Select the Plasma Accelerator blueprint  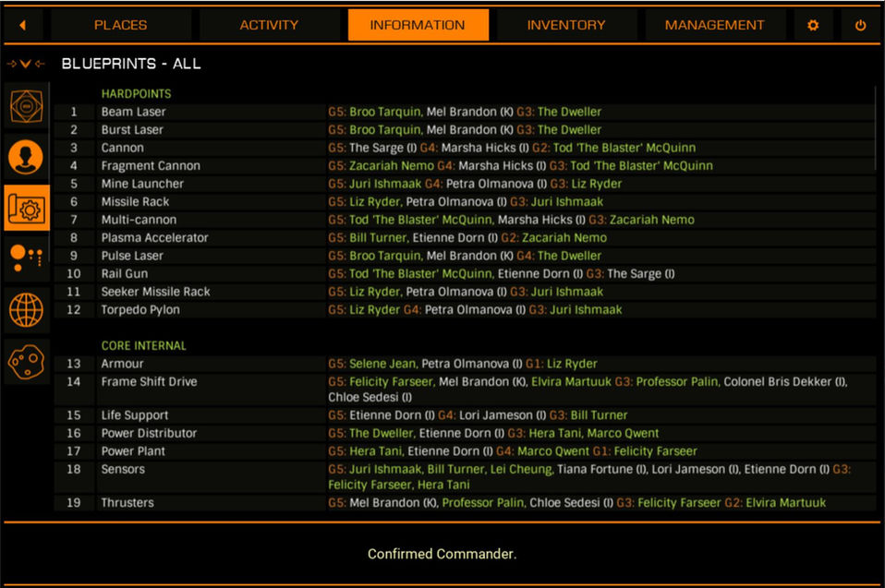465,238
